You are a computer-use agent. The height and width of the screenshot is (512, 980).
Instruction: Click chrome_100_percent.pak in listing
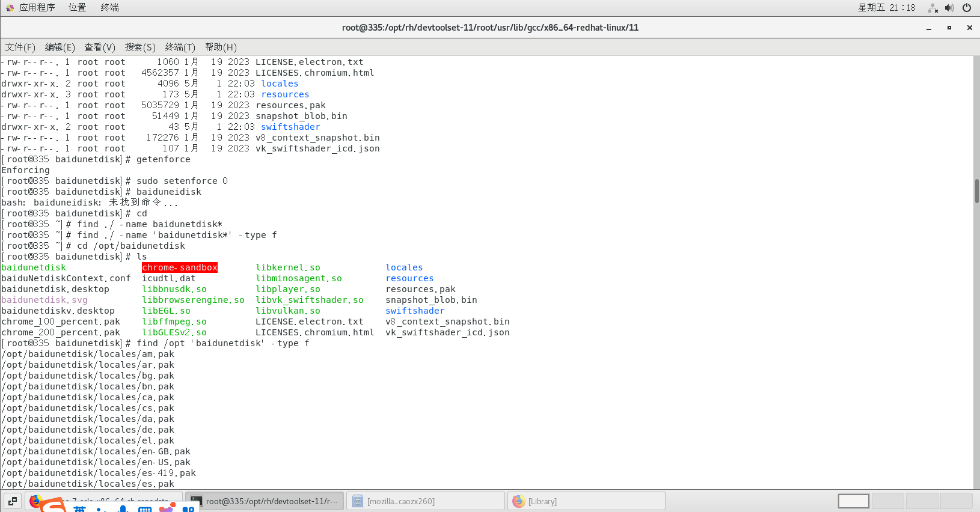point(61,322)
